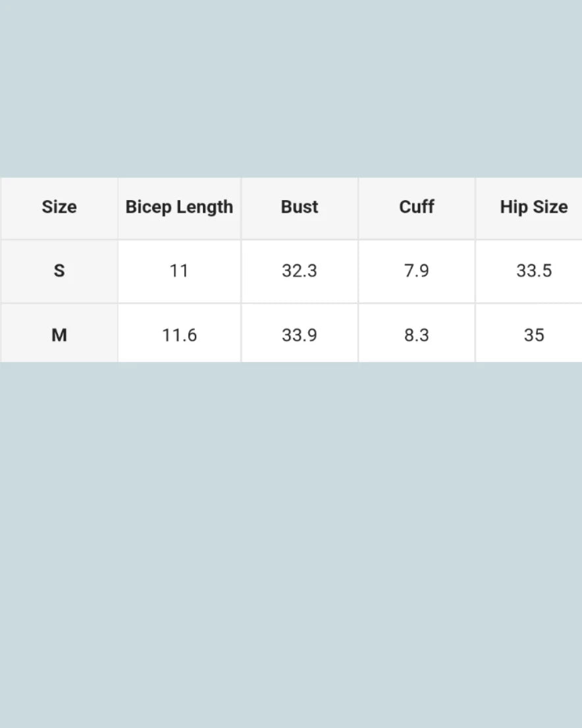Click the Size column header
Screen dimensions: 582x728
[59, 207]
